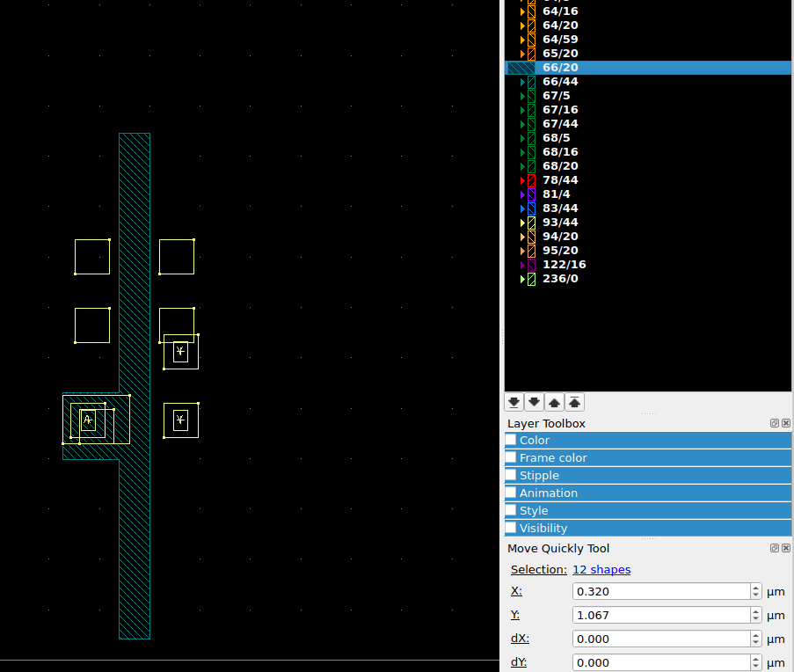Click the red 78/44 color swatch
Viewport: 794px width, 672px height.
point(532,180)
